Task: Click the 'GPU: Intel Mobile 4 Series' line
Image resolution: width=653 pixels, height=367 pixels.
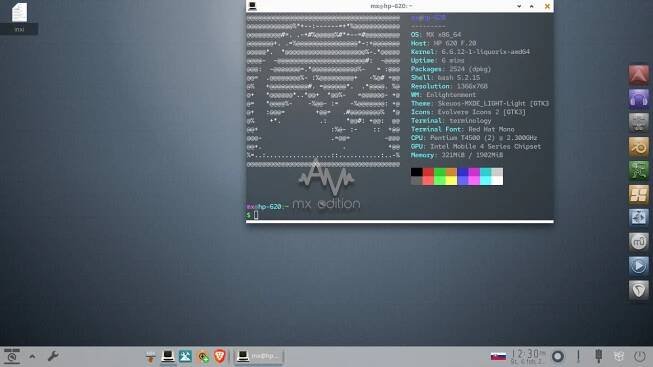Action: pyautogui.click(x=476, y=147)
